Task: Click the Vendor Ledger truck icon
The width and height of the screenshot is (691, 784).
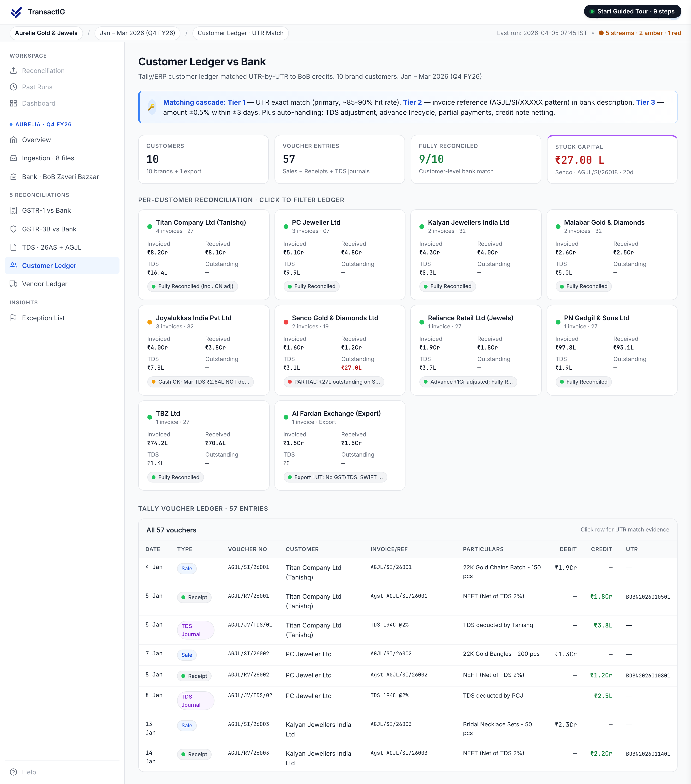Action: pyautogui.click(x=13, y=284)
